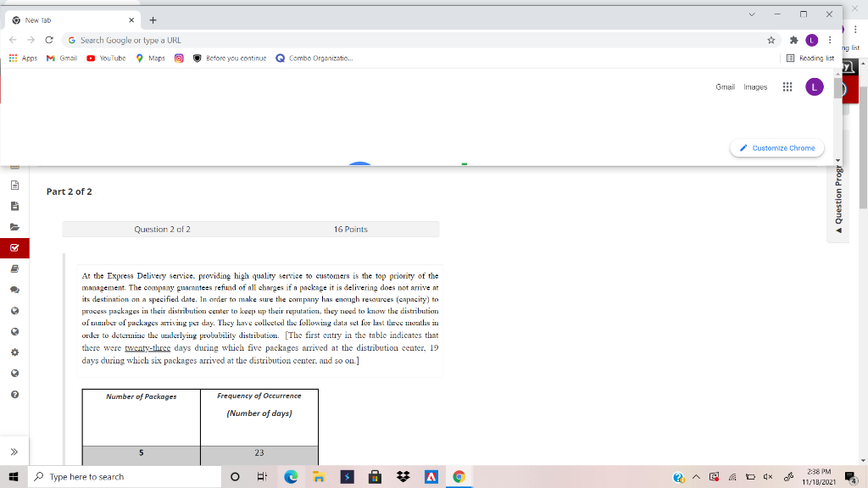Navigate back with the browser back arrow

(12, 39)
